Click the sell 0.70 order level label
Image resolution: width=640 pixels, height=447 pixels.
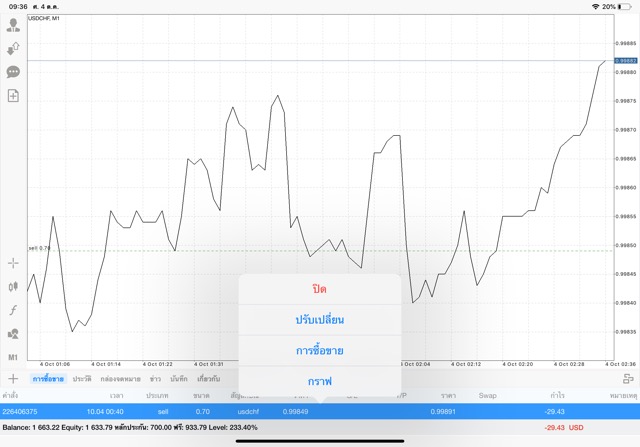click(39, 248)
